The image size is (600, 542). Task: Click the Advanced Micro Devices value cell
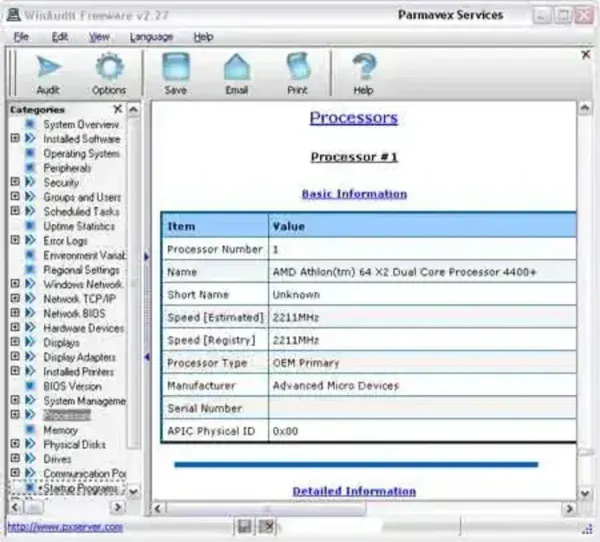[422, 385]
